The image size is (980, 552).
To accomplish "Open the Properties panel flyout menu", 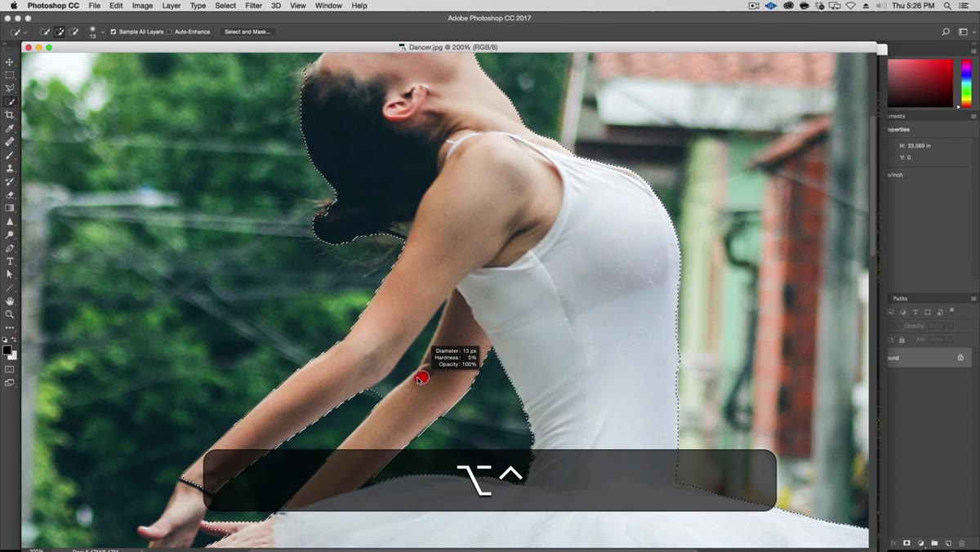I will click(973, 116).
